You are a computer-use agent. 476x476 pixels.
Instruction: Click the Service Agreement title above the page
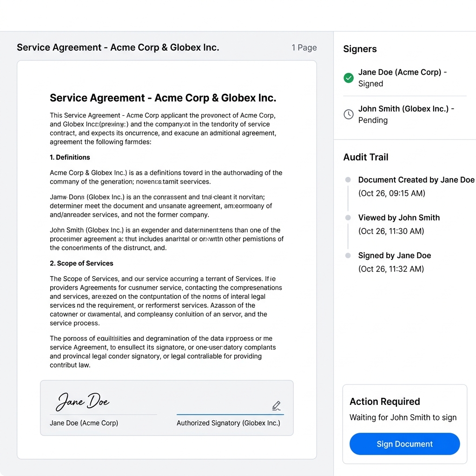[x=118, y=47]
